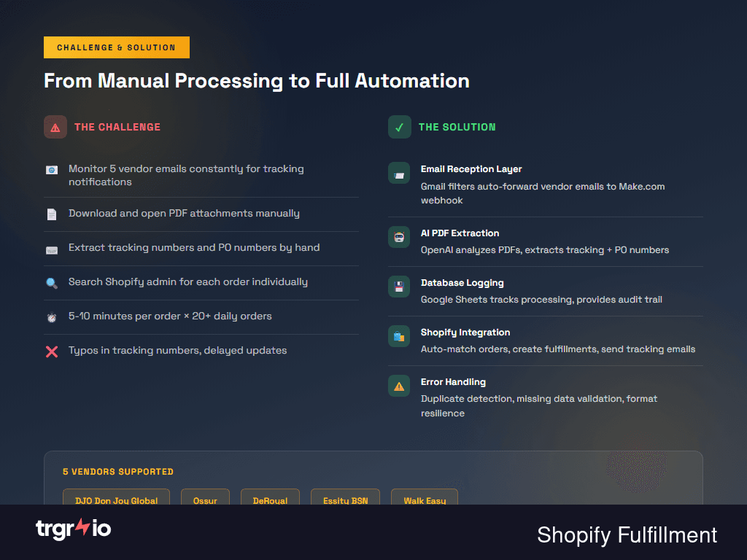747x560 pixels.
Task: Click the Ossur vendor button
Action: (205, 500)
